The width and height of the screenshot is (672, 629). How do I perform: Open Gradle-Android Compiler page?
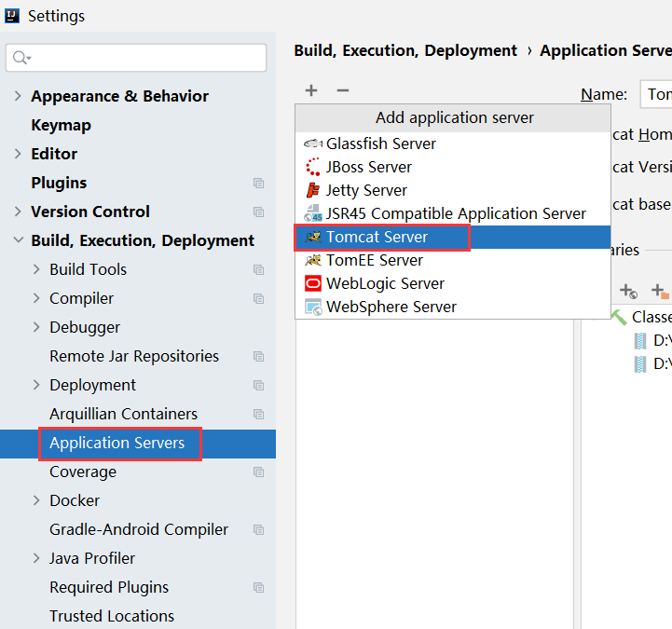point(138,530)
